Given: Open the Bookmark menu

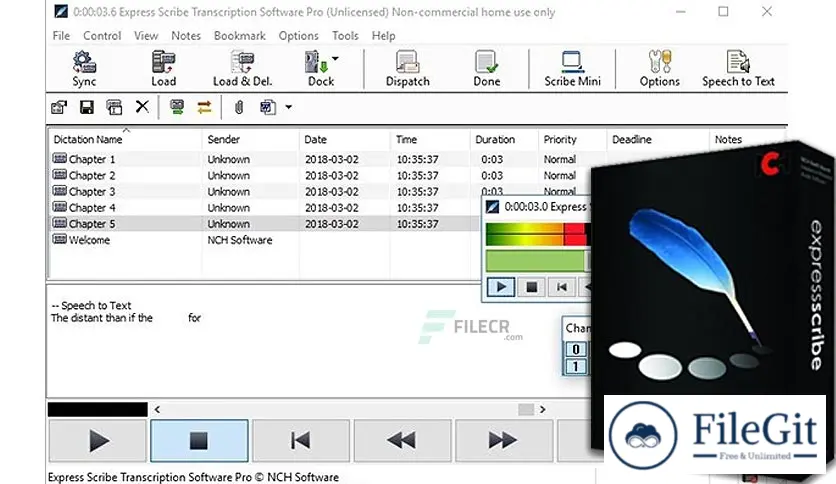Looking at the screenshot, I should point(240,36).
